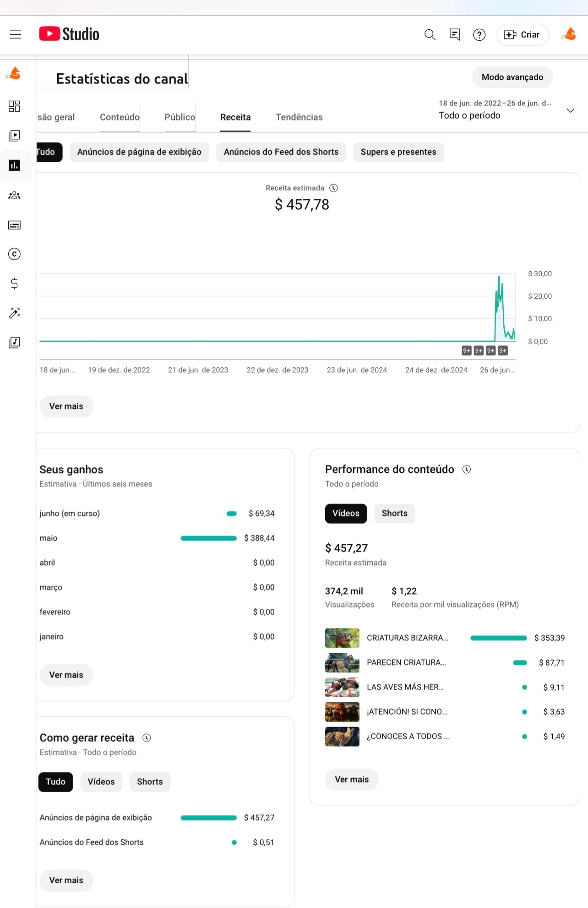Click last 9+ marker on chart timeline

point(502,350)
